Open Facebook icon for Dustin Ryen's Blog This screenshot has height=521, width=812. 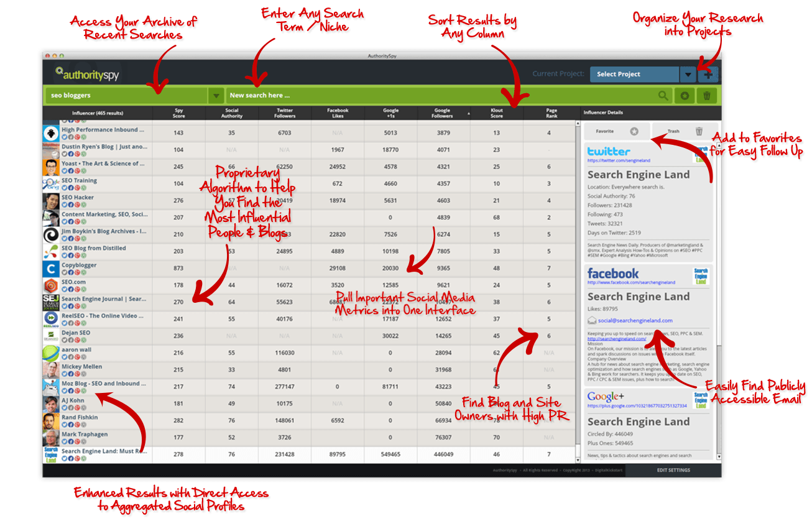pos(71,154)
